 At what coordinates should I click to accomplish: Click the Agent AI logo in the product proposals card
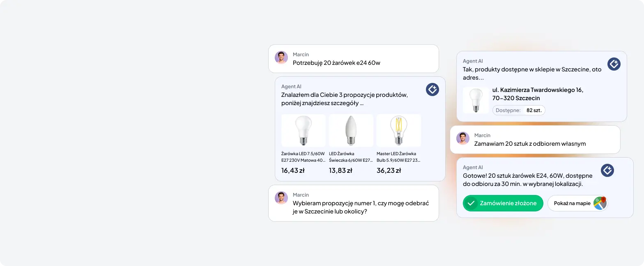[x=432, y=89]
